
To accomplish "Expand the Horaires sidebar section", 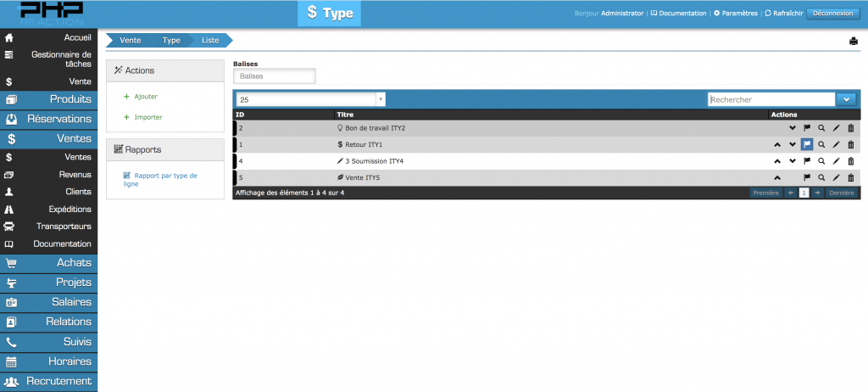I will [48, 361].
